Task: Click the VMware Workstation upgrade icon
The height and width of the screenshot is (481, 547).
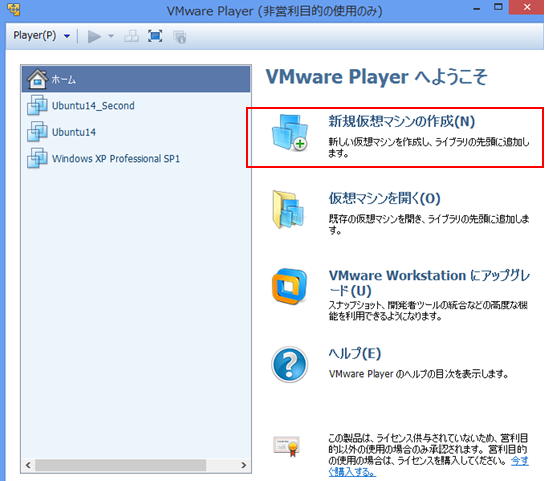Action: coord(290,286)
